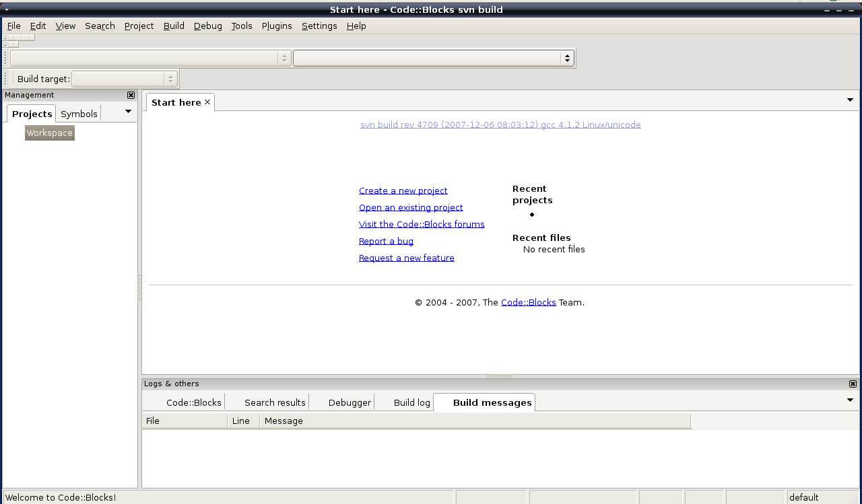The height and width of the screenshot is (504, 862).
Task: Switch to the Search results tab
Action: (275, 402)
